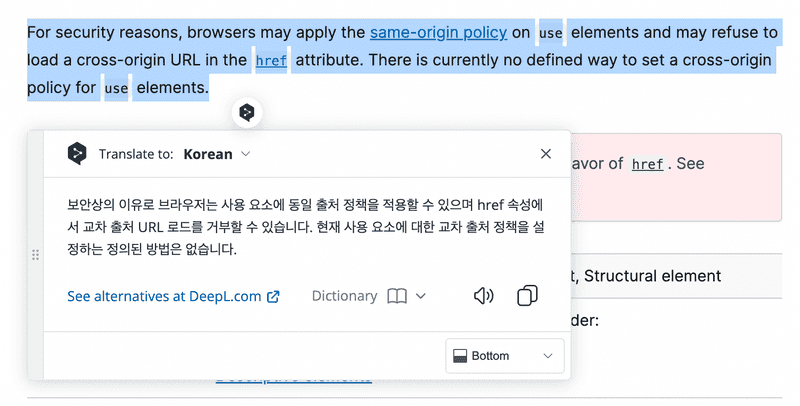The width and height of the screenshot is (800, 406).
Task: Click the 'Translate to:' label
Action: pos(136,154)
